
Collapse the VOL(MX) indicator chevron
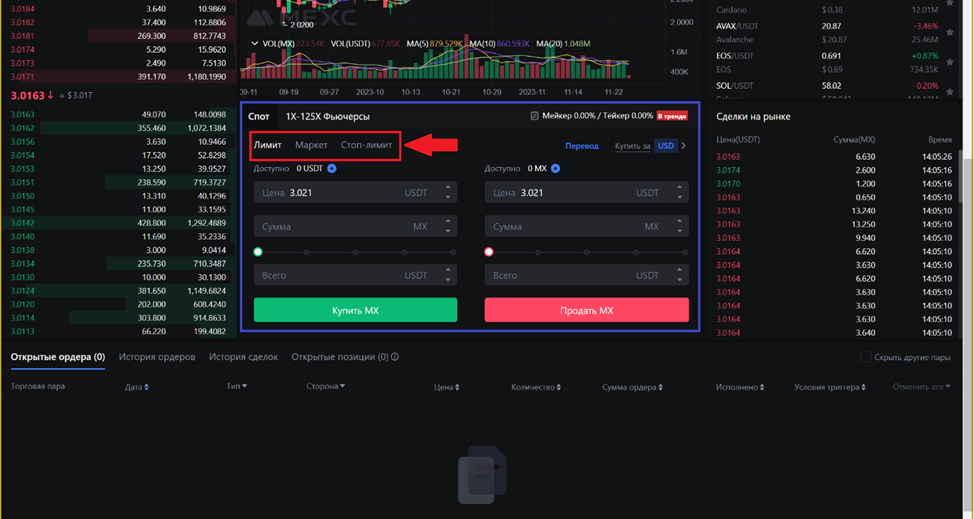coord(254,44)
